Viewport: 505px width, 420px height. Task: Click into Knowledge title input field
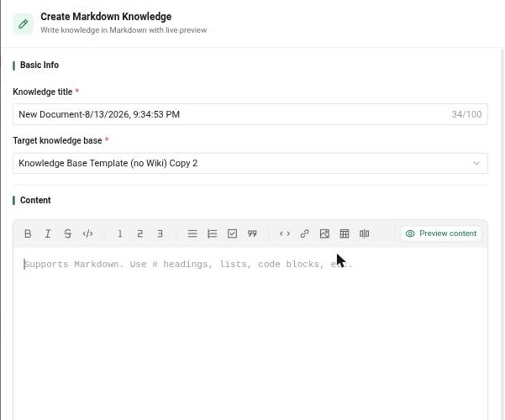(250, 114)
